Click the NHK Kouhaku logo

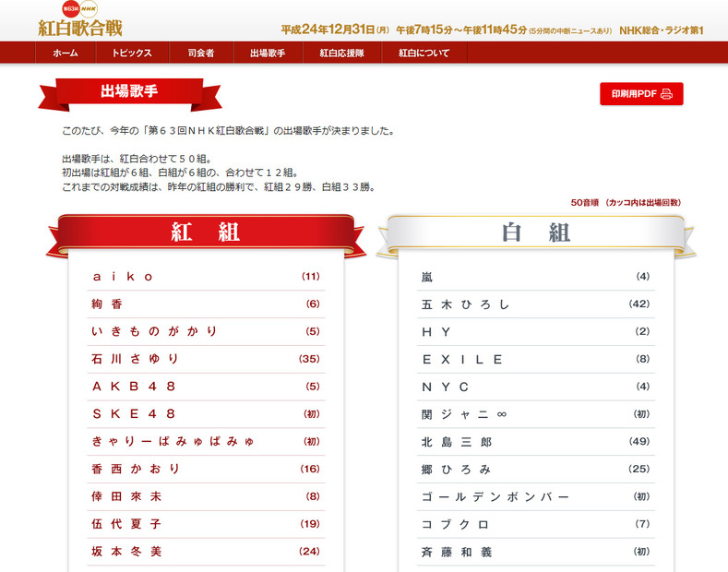point(80,19)
